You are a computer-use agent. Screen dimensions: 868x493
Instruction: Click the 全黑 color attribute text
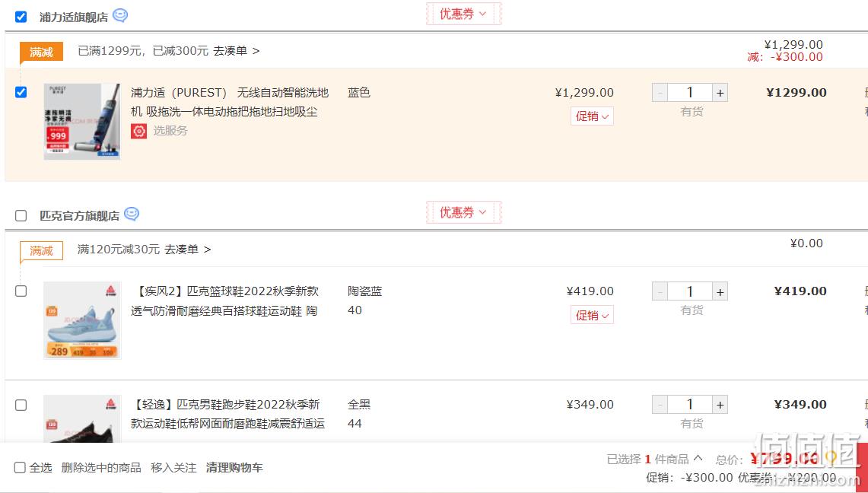(x=359, y=405)
